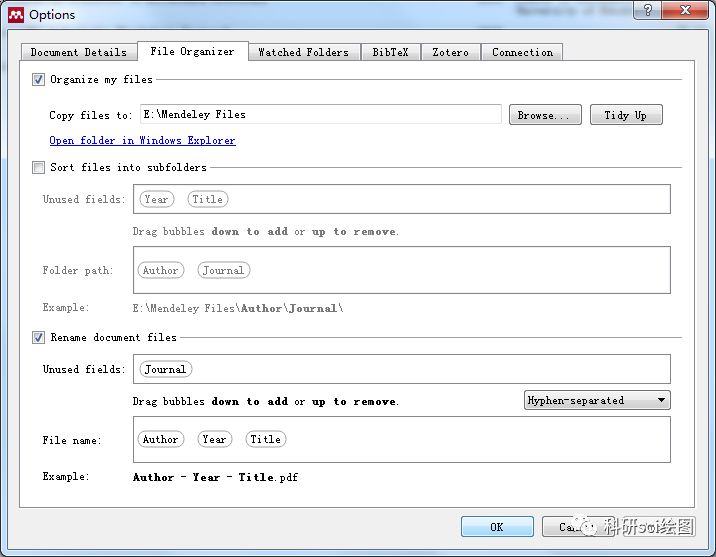Open the Hyphen-separated dropdown
Screen dimensions: 716x557
click(597, 400)
